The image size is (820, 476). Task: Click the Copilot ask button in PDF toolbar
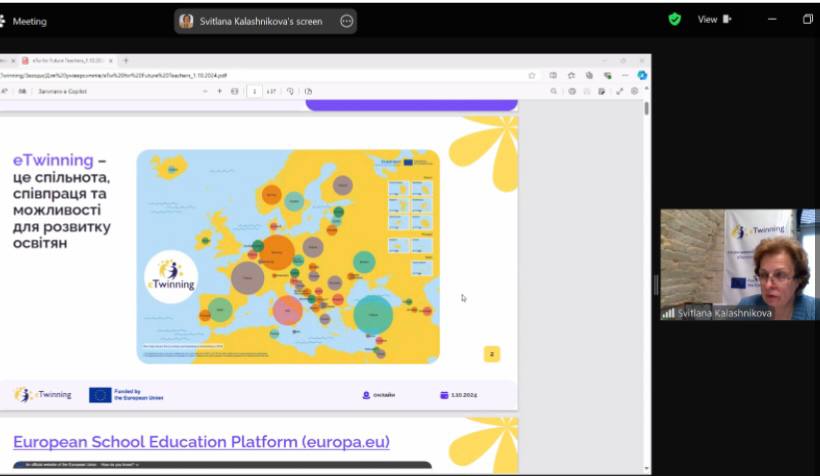(x=60, y=91)
